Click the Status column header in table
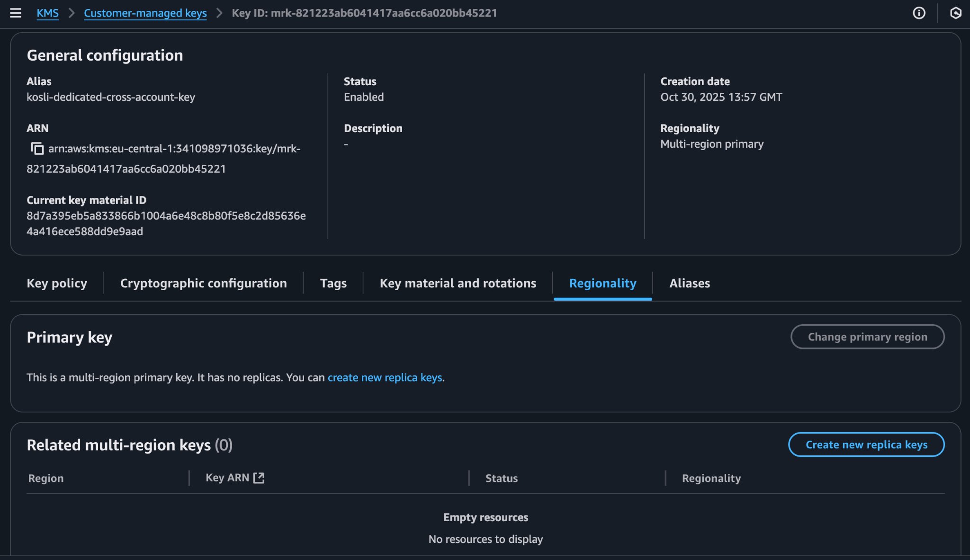970x560 pixels. (502, 478)
